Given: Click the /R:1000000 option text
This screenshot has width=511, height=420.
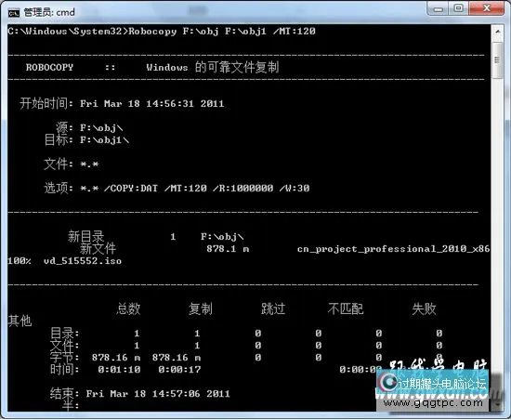Looking at the screenshot, I should [243, 188].
